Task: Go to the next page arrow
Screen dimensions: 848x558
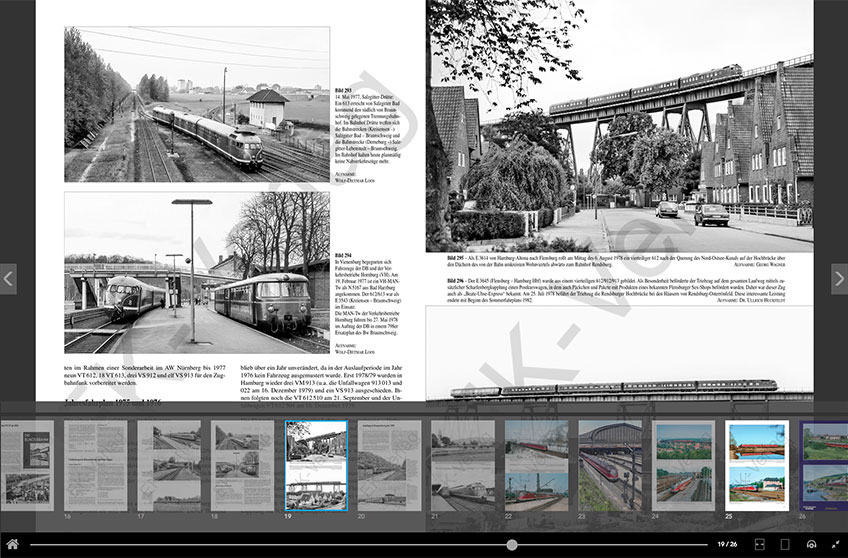Action: pos(839,279)
